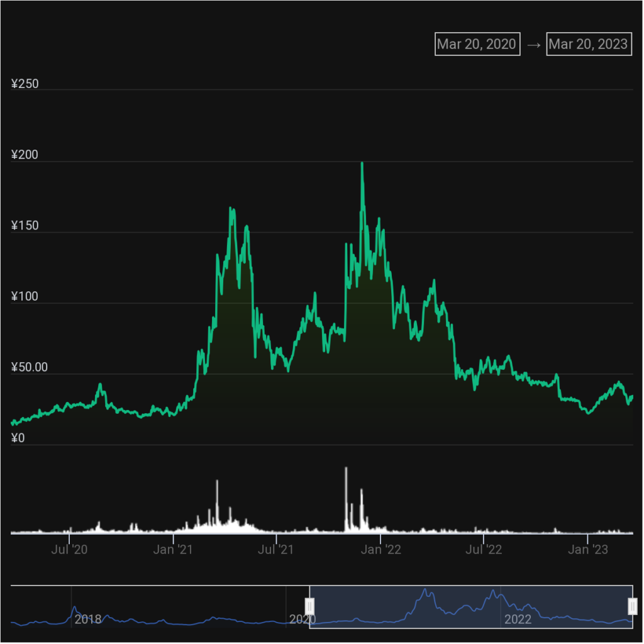Click the Jan '23 axis label
The image size is (644, 644).
coord(588,550)
